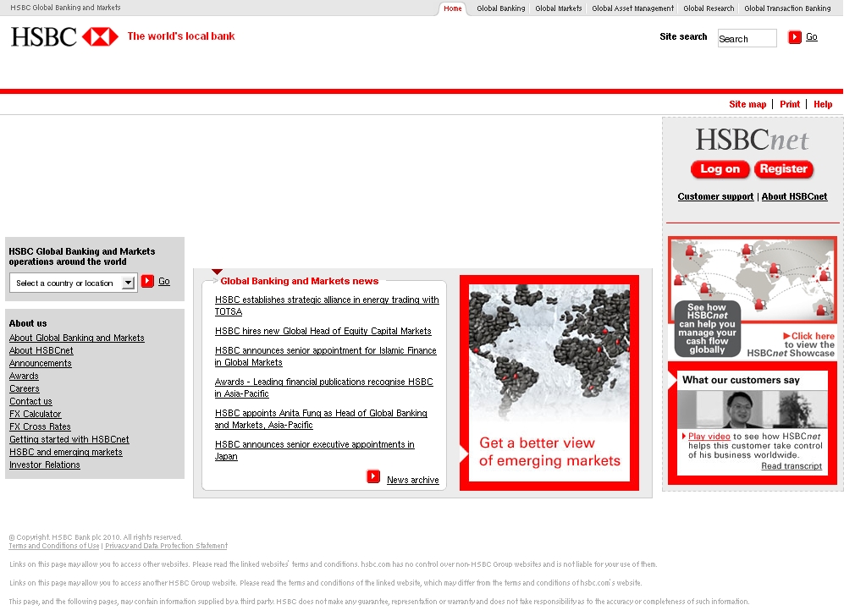This screenshot has height=616, width=844.
Task: Open the Awards link in About us
Action: pyautogui.click(x=24, y=376)
